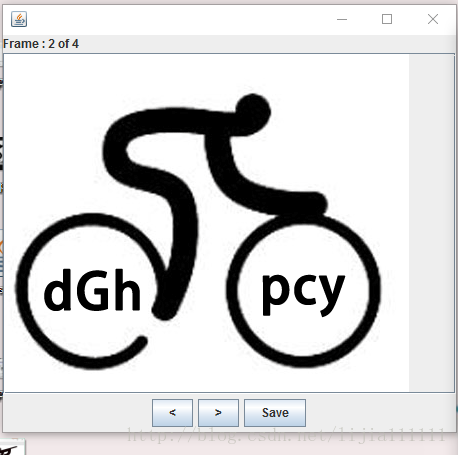Minimize the frame viewer window
The image size is (458, 455).
(342, 19)
